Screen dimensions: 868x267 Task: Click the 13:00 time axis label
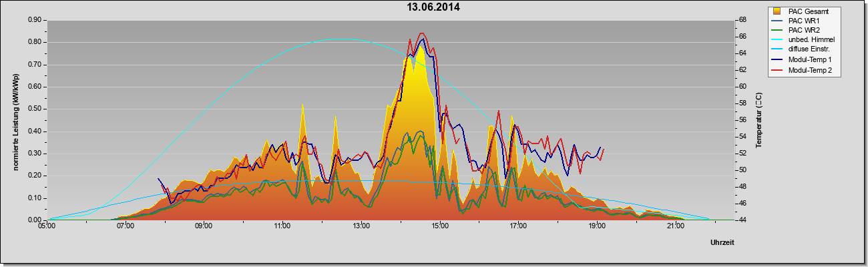(361, 227)
